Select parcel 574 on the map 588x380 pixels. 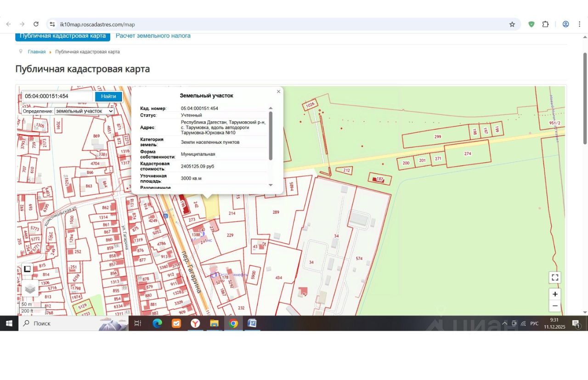359,259
